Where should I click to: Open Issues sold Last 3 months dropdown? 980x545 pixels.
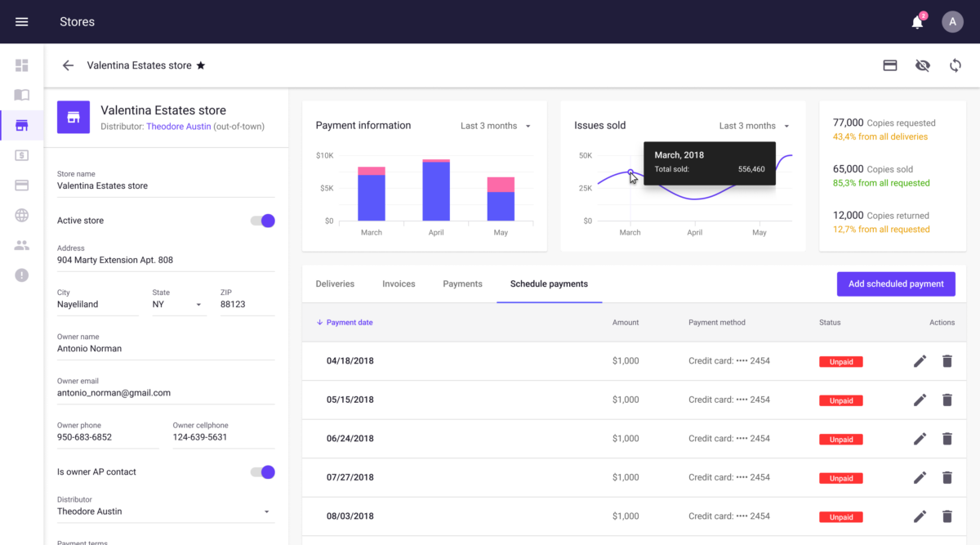[755, 126]
